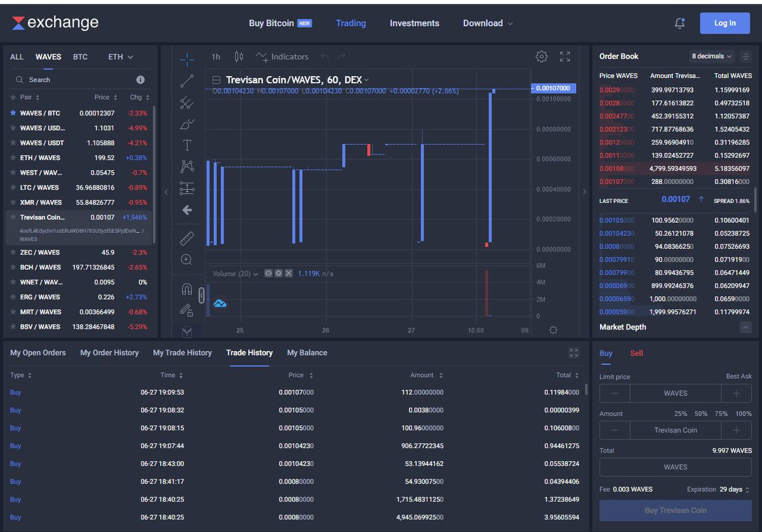Image resolution: width=762 pixels, height=532 pixels.
Task: Open the Investments tab
Action: coord(415,23)
